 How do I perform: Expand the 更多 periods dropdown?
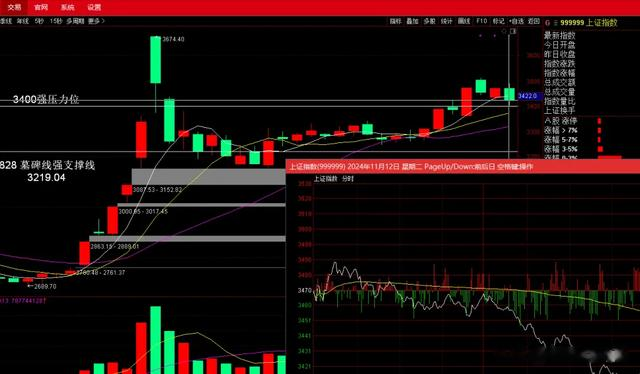pos(96,21)
